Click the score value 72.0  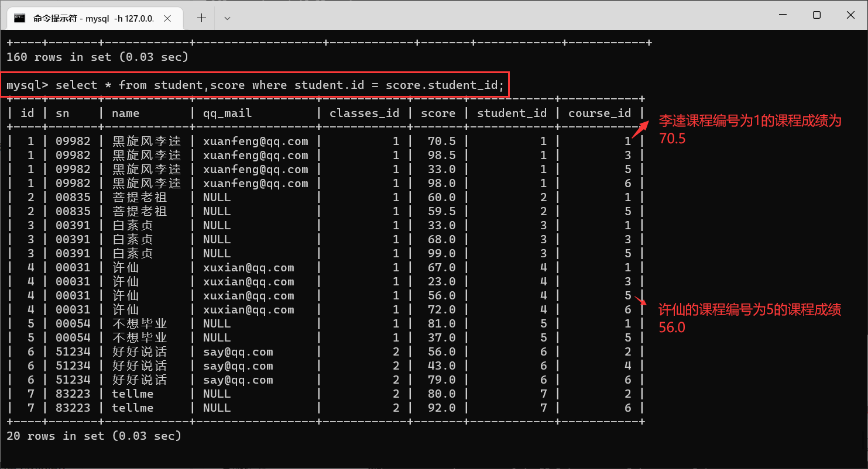(x=442, y=309)
